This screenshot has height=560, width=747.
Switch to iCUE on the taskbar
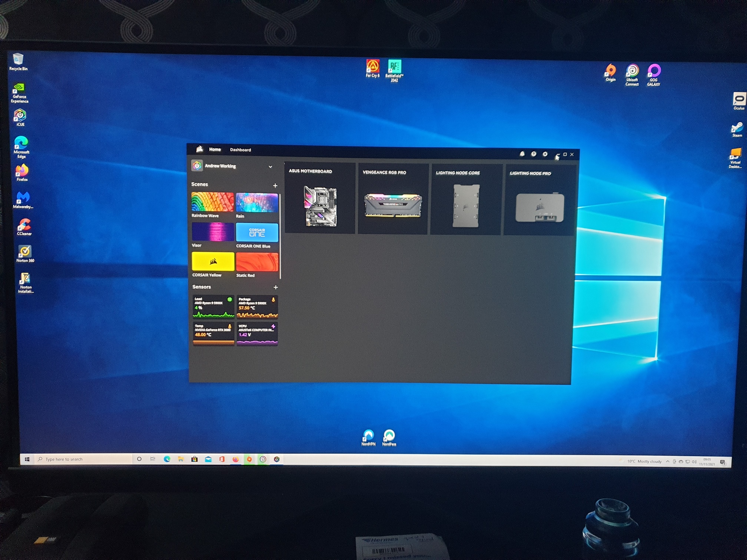click(276, 459)
